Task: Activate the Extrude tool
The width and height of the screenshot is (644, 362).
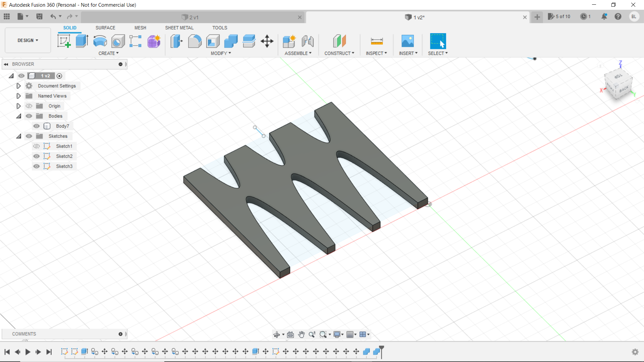Action: 82,41
